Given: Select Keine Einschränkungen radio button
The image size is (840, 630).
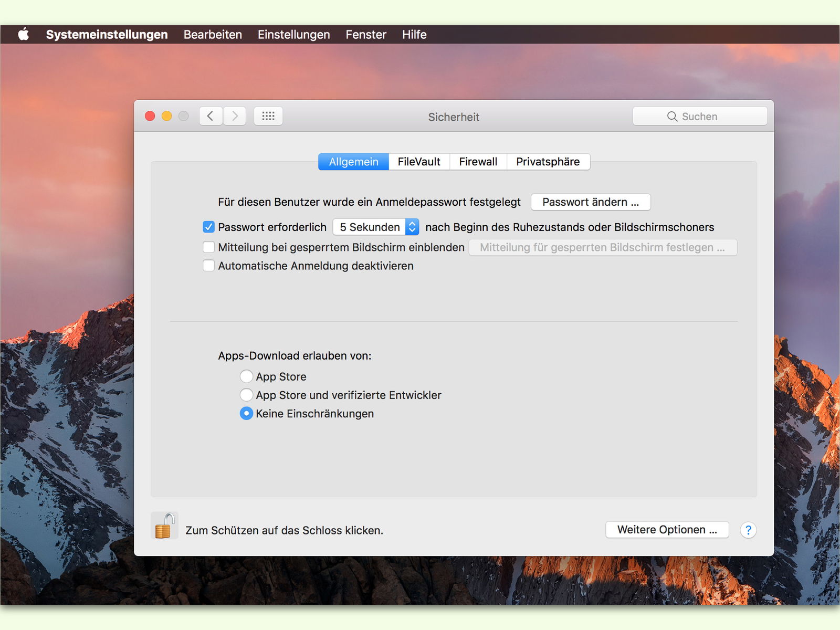Looking at the screenshot, I should tap(246, 414).
